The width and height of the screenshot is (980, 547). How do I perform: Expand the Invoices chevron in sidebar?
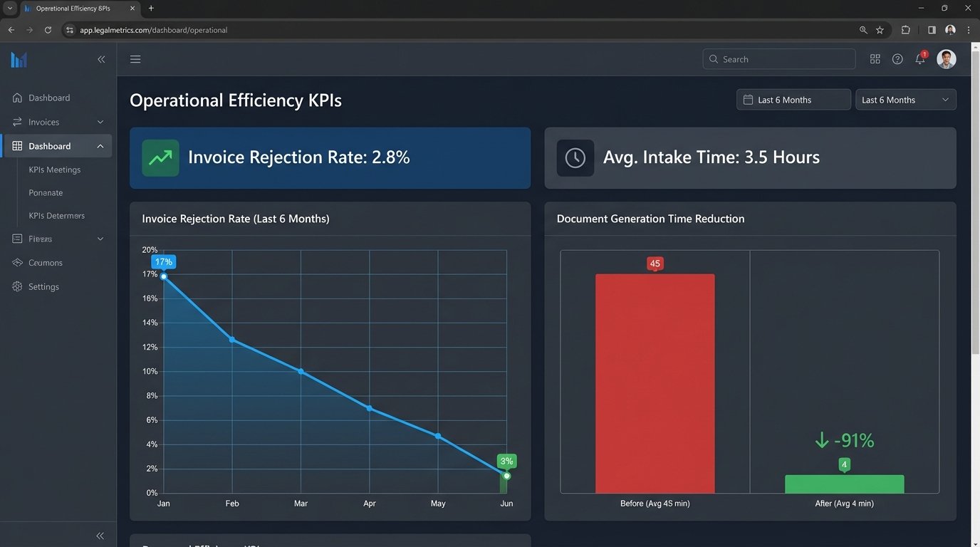100,122
